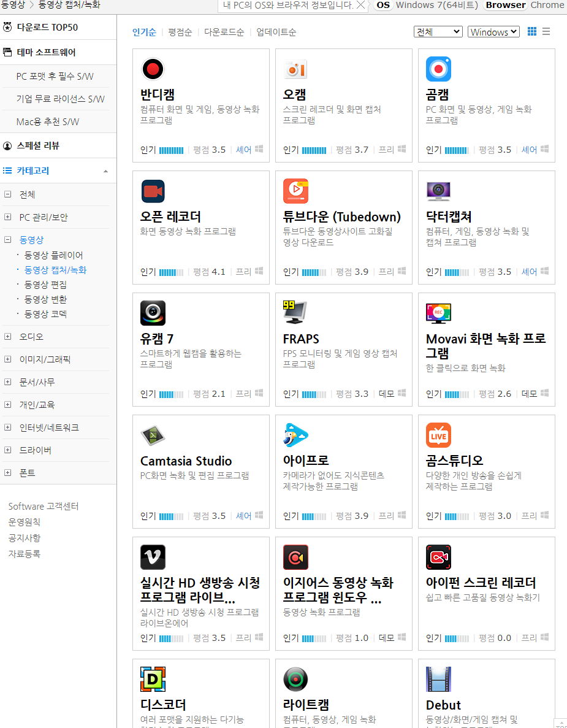Image resolution: width=567 pixels, height=728 pixels.
Task: Click the 곰스튜디오 popularity bar
Action: (x=457, y=516)
